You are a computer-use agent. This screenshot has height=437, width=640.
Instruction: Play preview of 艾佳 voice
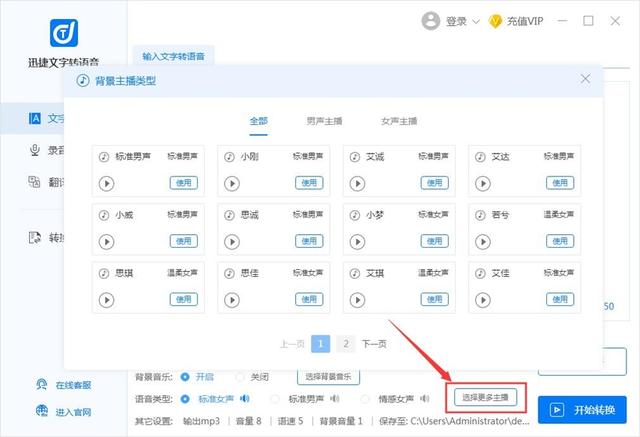(x=483, y=300)
